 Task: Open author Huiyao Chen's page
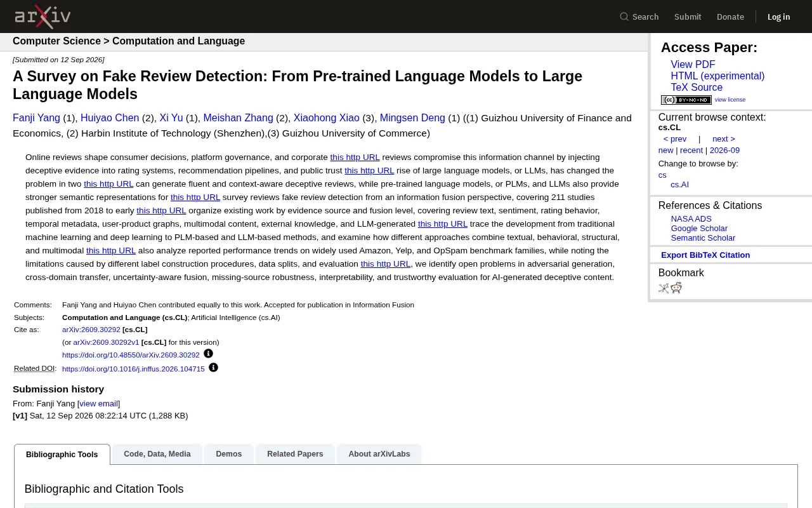pos(110,118)
